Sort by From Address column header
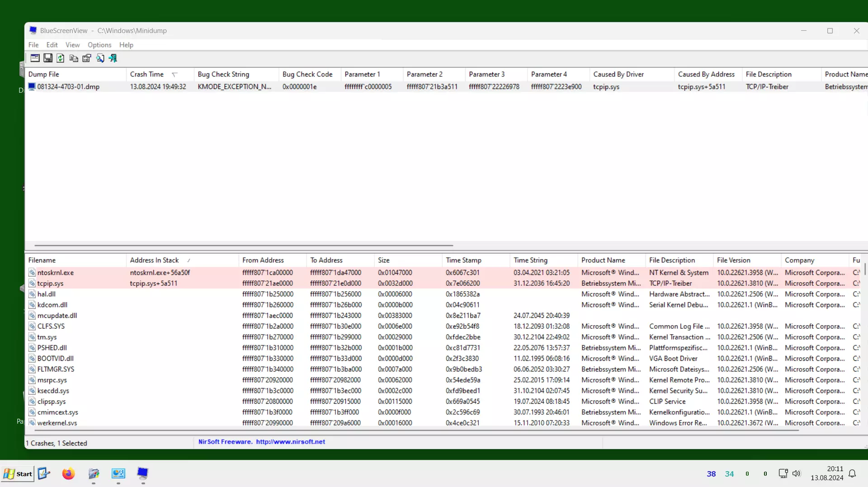The width and height of the screenshot is (868, 487). click(273, 260)
